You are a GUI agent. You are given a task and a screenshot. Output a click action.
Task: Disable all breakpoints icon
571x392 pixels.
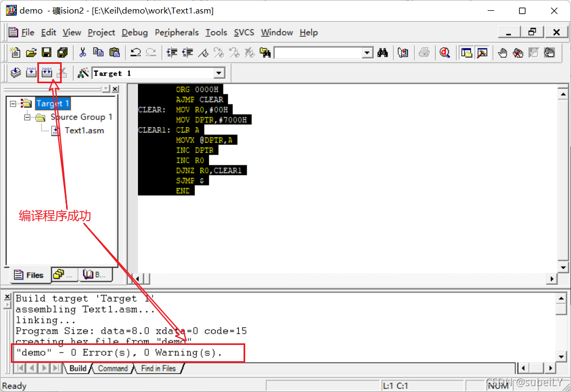coord(549,53)
